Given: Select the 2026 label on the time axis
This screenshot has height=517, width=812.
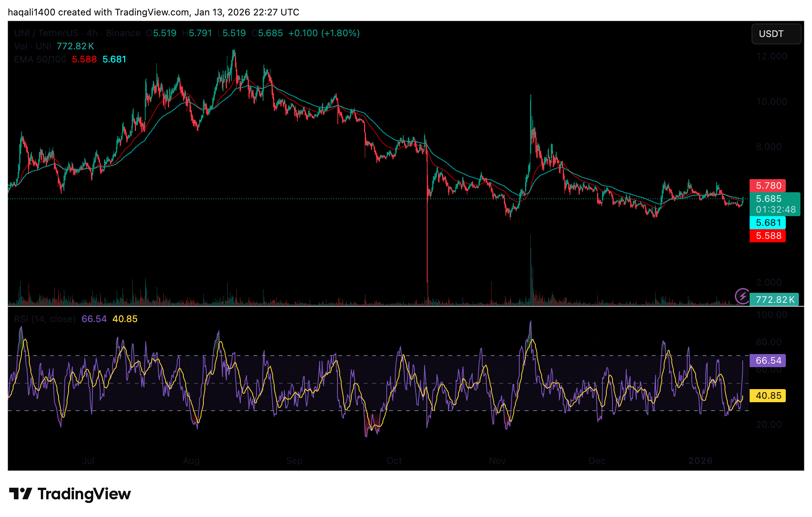Looking at the screenshot, I should (x=701, y=460).
